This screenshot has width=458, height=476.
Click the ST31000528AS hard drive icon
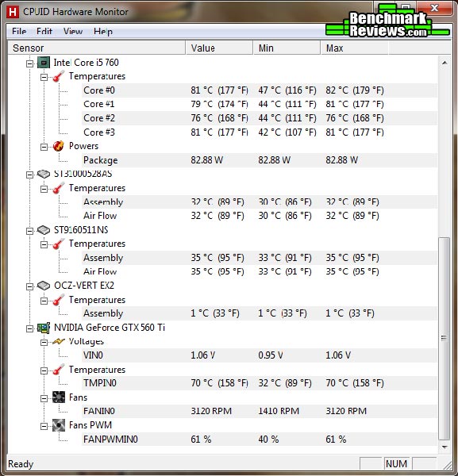pos(44,175)
